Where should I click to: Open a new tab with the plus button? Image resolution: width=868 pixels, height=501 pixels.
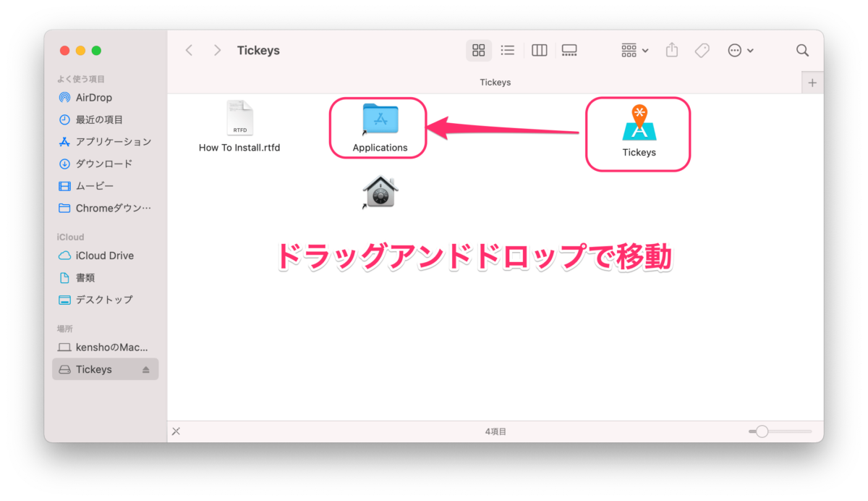tap(812, 82)
